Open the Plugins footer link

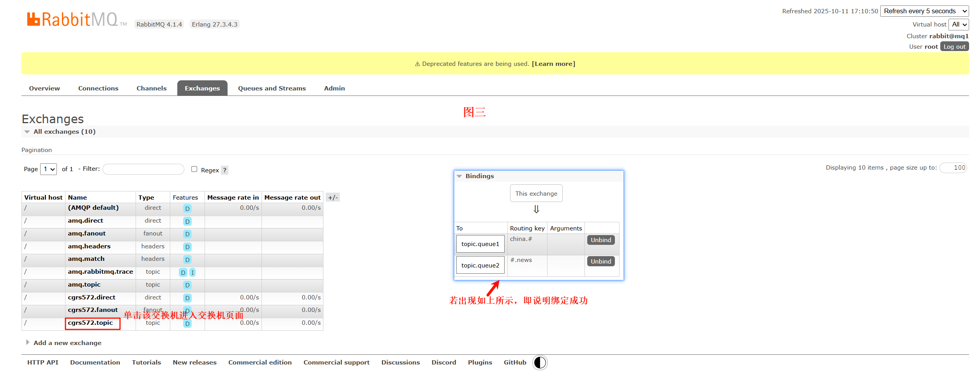coord(480,363)
